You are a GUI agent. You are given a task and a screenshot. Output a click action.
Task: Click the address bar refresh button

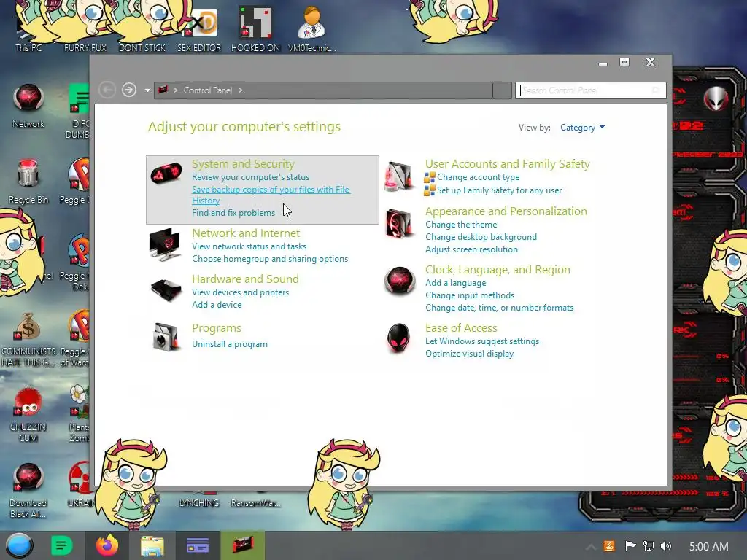tap(502, 90)
